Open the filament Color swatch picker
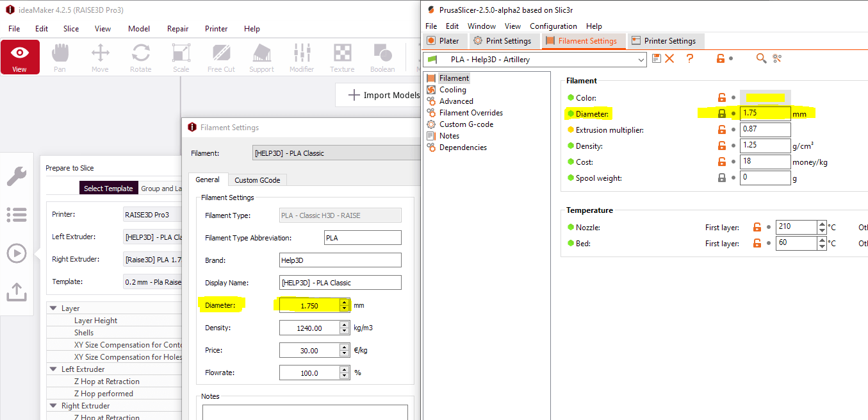The image size is (868, 420). point(765,97)
